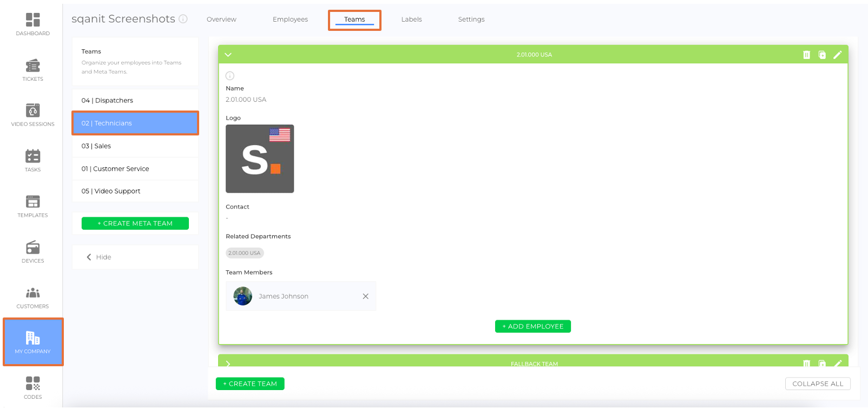The width and height of the screenshot is (868, 415).
Task: Go to the Tickets section
Action: [x=32, y=70]
